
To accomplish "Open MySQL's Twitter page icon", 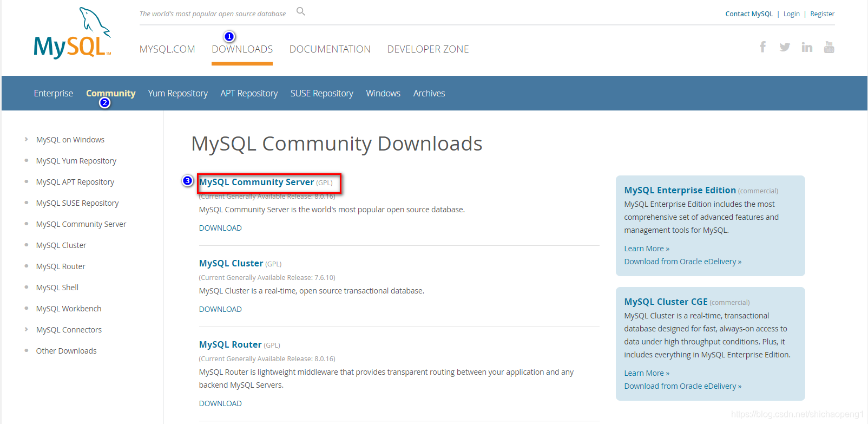I will [x=785, y=47].
